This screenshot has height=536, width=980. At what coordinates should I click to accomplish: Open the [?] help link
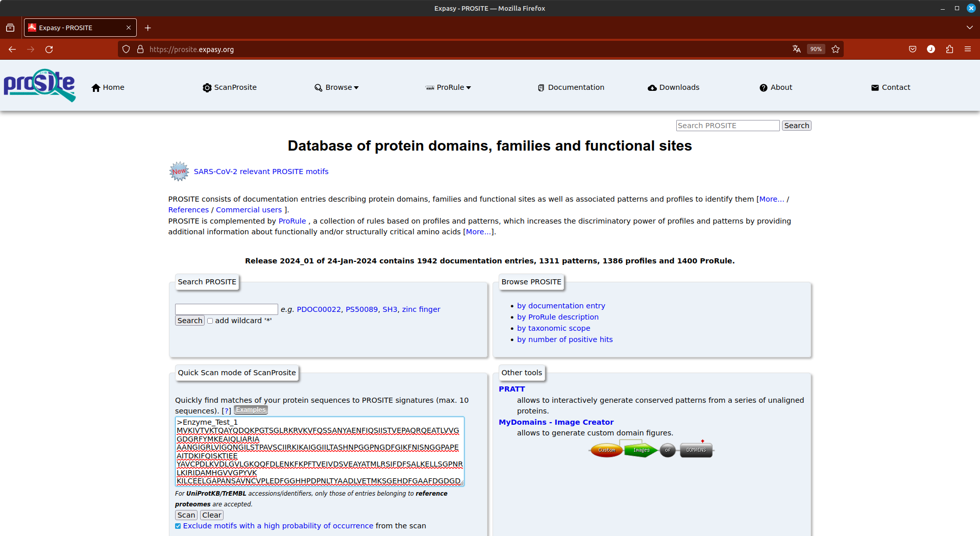pos(226,411)
